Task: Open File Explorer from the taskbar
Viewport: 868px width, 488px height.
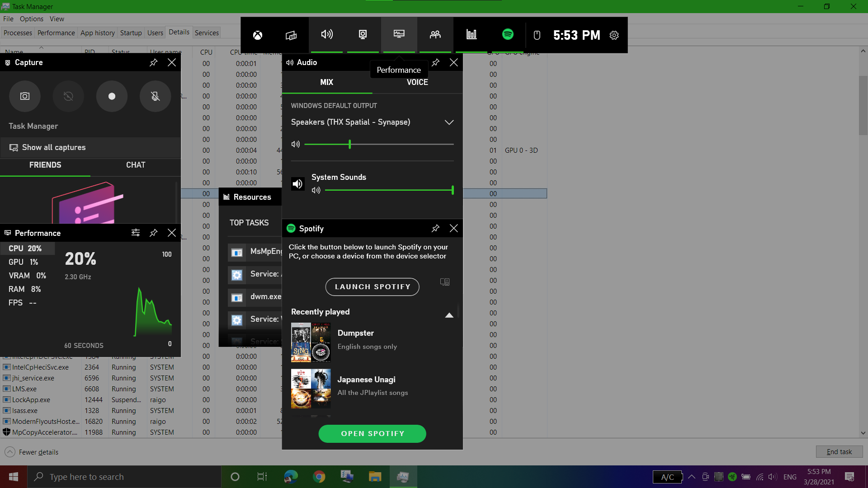Action: coord(375,477)
